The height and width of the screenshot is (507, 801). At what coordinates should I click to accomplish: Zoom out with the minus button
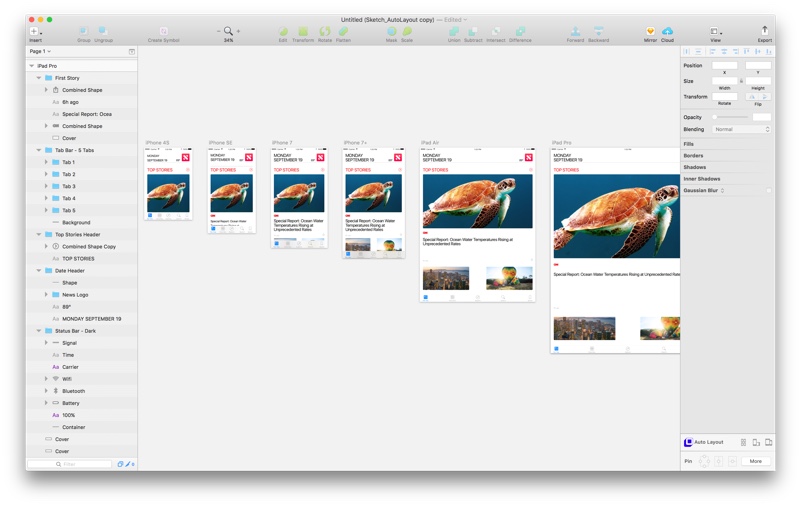[219, 31]
